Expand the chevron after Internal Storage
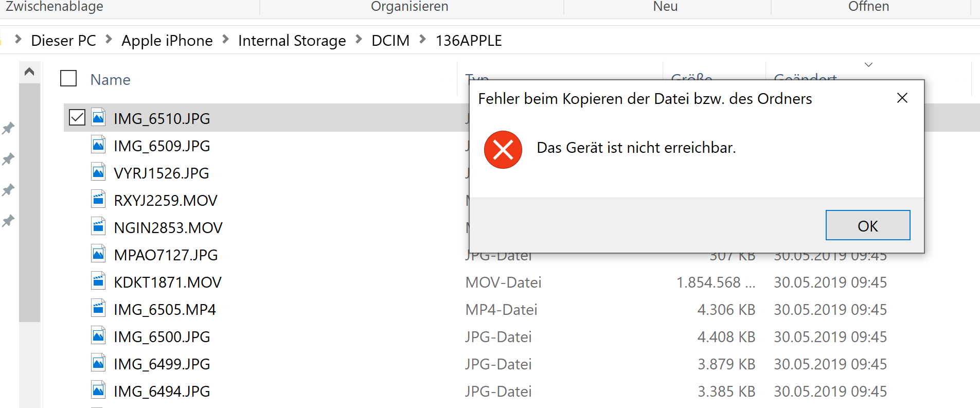Screen dimensions: 980x408 click(x=359, y=40)
